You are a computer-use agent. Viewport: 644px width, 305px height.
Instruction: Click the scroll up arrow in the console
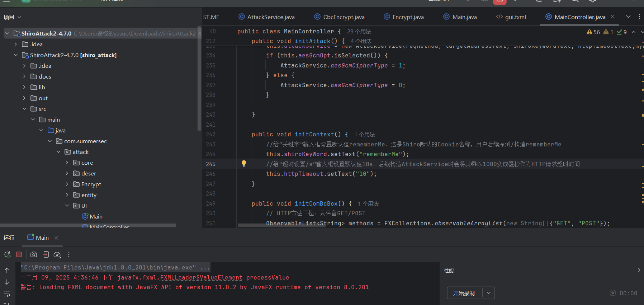(x=7, y=271)
